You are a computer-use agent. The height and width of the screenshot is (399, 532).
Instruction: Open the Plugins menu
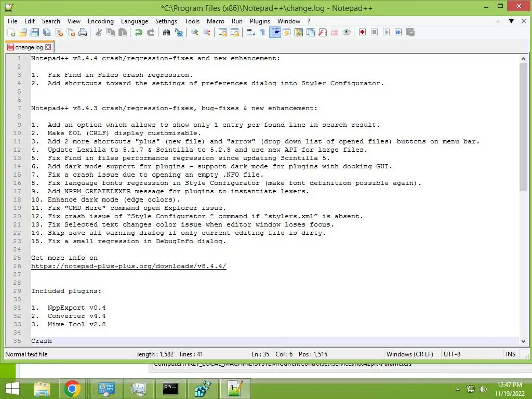[x=260, y=21]
